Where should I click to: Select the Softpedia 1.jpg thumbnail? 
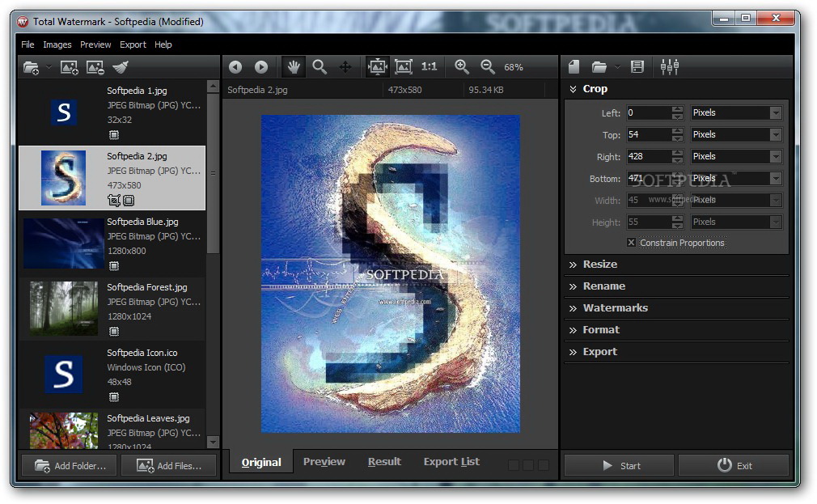pyautogui.click(x=64, y=112)
